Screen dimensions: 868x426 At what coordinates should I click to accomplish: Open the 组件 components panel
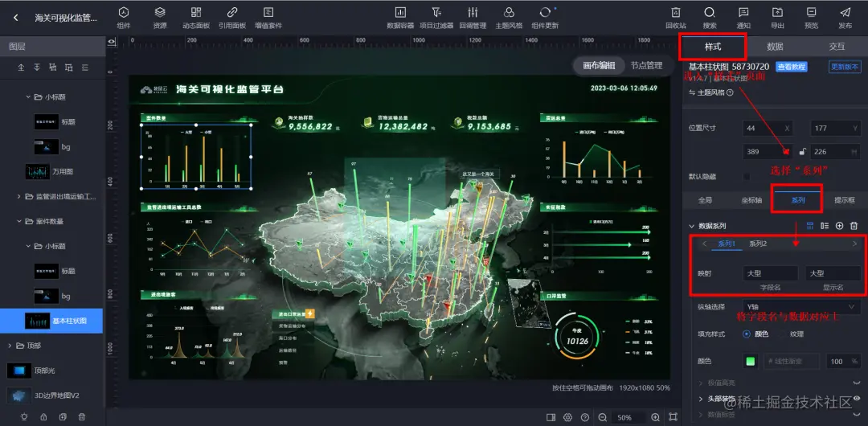(x=124, y=18)
